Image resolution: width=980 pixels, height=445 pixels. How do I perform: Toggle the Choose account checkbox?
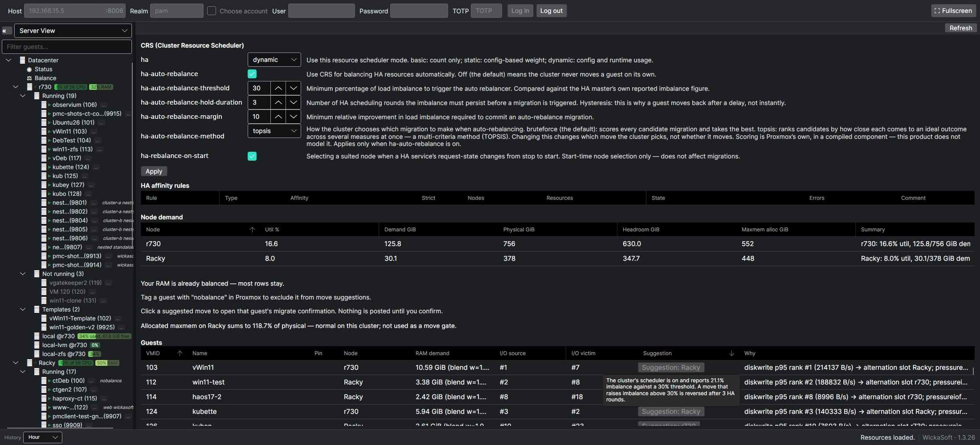coord(212,11)
